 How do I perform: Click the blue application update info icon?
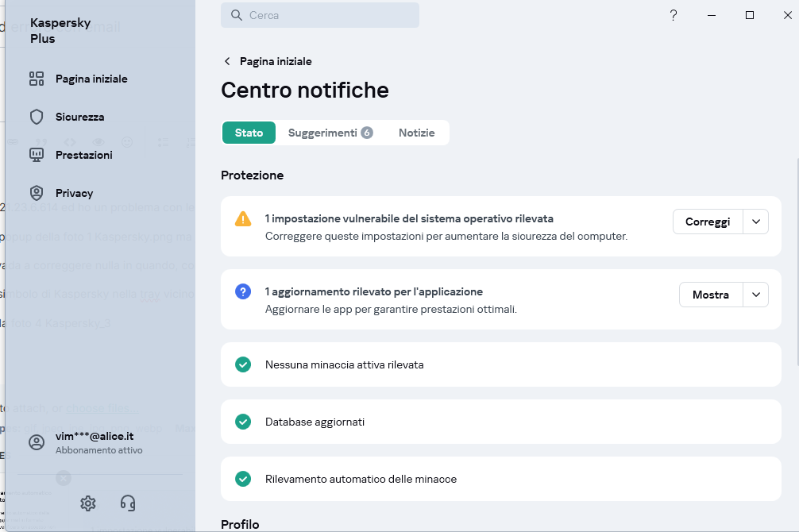click(x=243, y=292)
